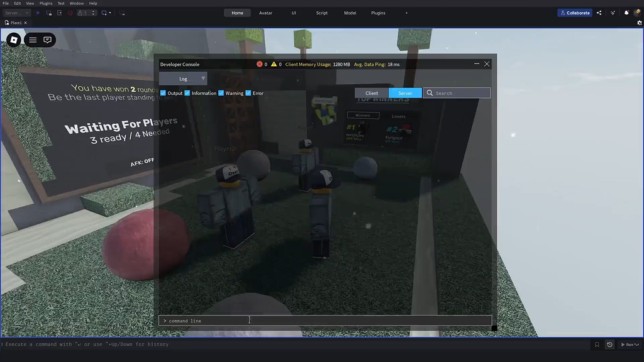Focus the Developer Console search field

coord(457,93)
